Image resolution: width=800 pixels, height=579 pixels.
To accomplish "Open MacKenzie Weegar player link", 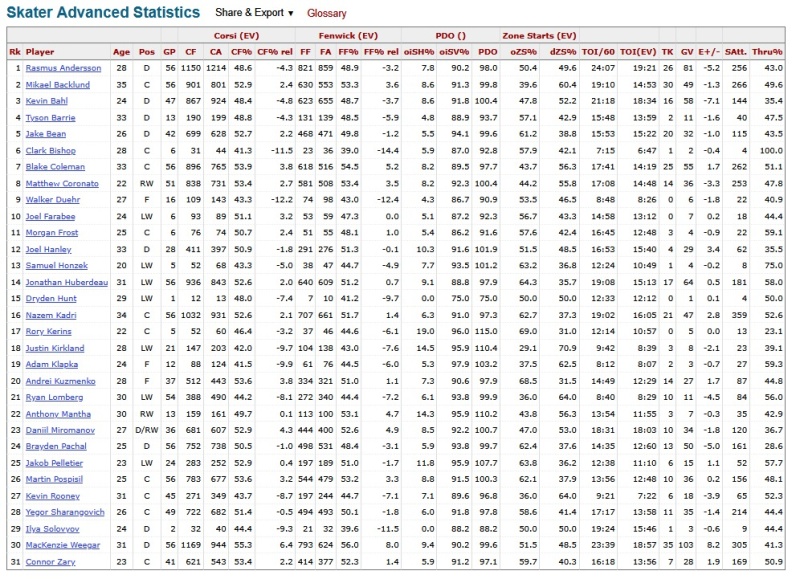I will (x=63, y=545).
